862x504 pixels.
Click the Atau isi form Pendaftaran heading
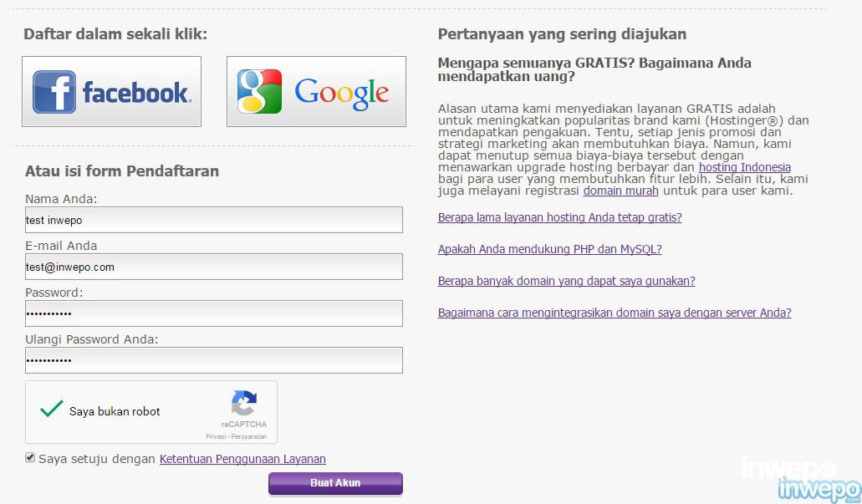(122, 171)
